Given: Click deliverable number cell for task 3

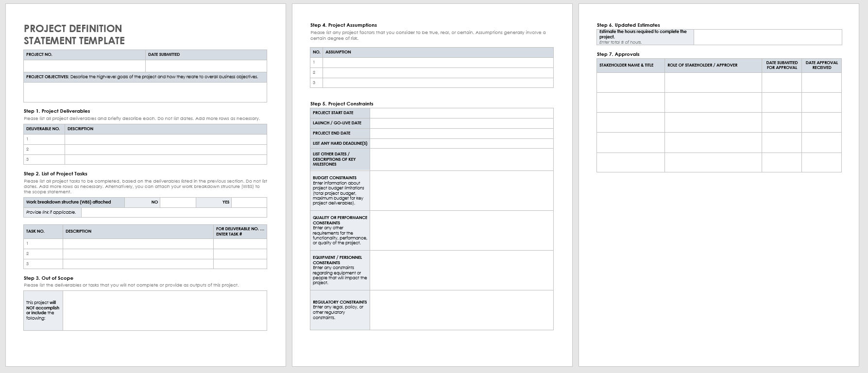Looking at the screenshot, I should tap(239, 264).
